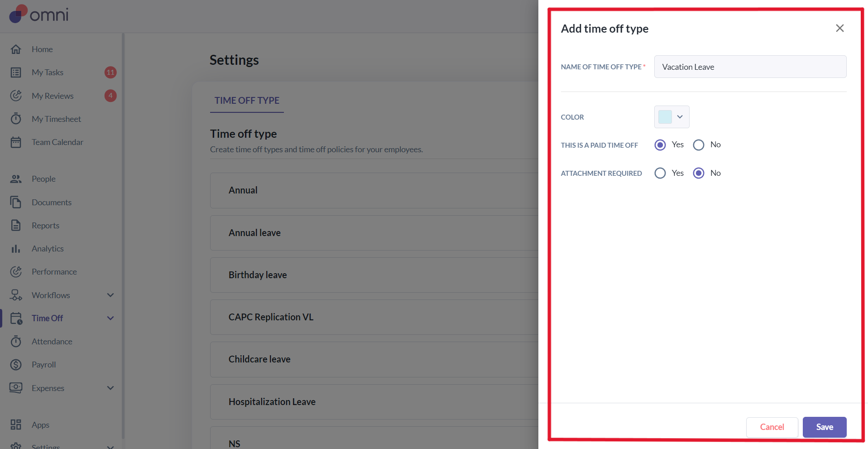Screen dimensions: 868x449
Task: Click the Attendance timer icon
Action: pos(16,341)
